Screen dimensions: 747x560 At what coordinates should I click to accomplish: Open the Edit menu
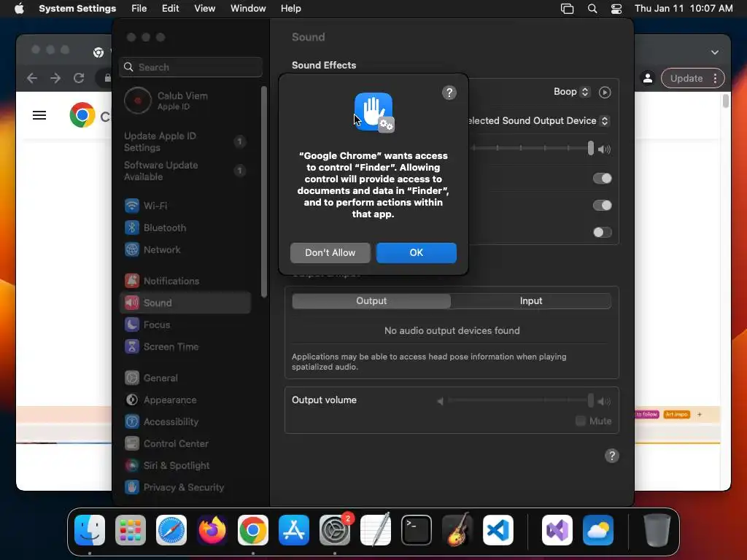coord(170,9)
